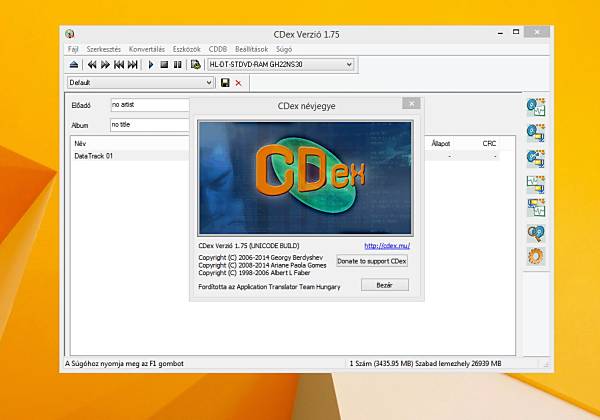The height and width of the screenshot is (420, 600).
Task: Skip to next track button
Action: tap(133, 65)
